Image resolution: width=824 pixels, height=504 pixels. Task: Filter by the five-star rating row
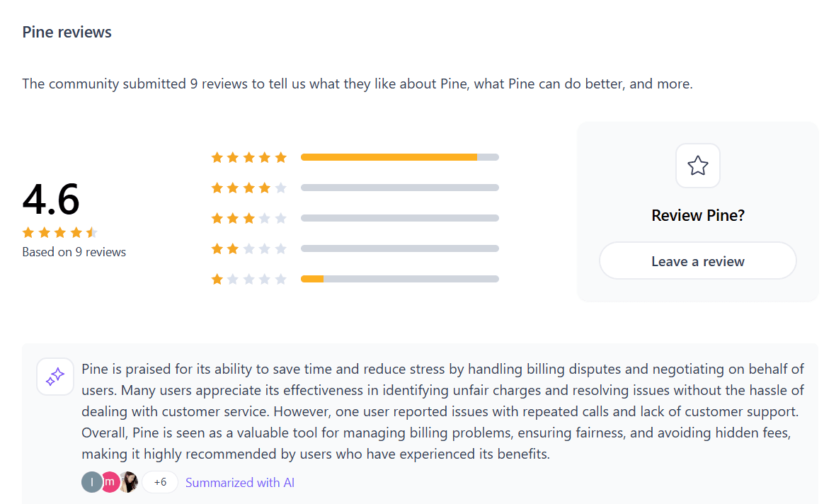pos(248,157)
